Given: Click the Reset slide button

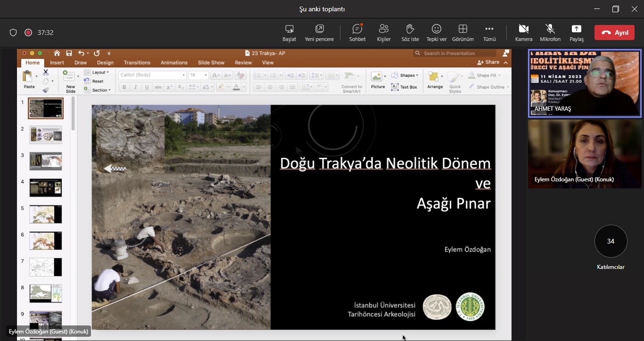Looking at the screenshot, I should point(94,81).
